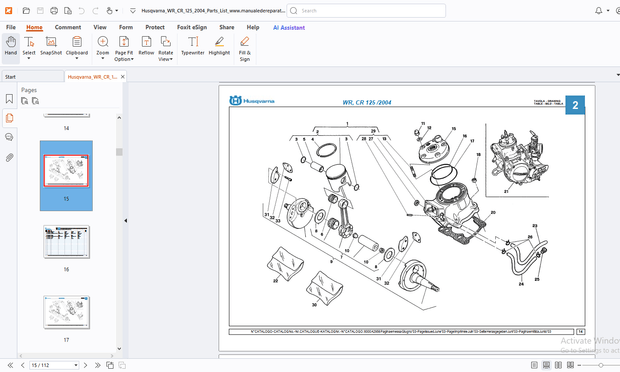Open notifications via the bell icon
This screenshot has width=620, height=372.
(x=599, y=11)
